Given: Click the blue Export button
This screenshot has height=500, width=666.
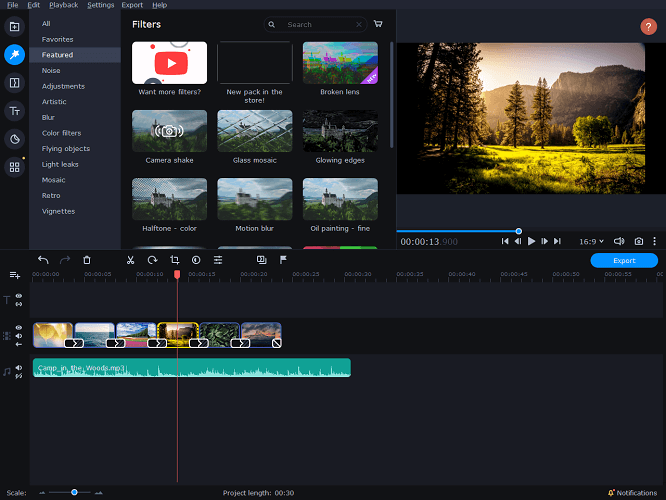Looking at the screenshot, I should click(624, 260).
